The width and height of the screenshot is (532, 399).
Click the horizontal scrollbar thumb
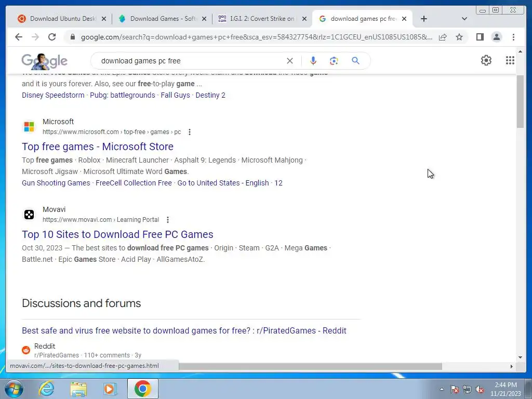[x=310, y=366]
